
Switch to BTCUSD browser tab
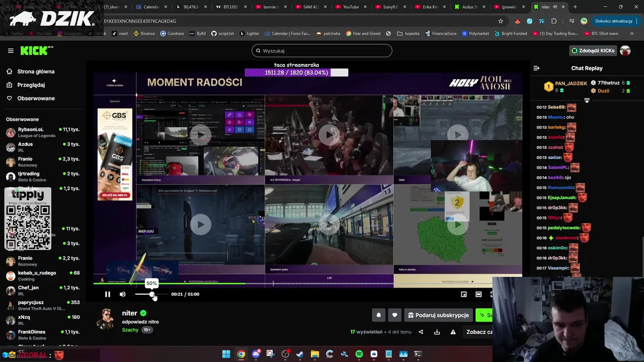point(230,7)
